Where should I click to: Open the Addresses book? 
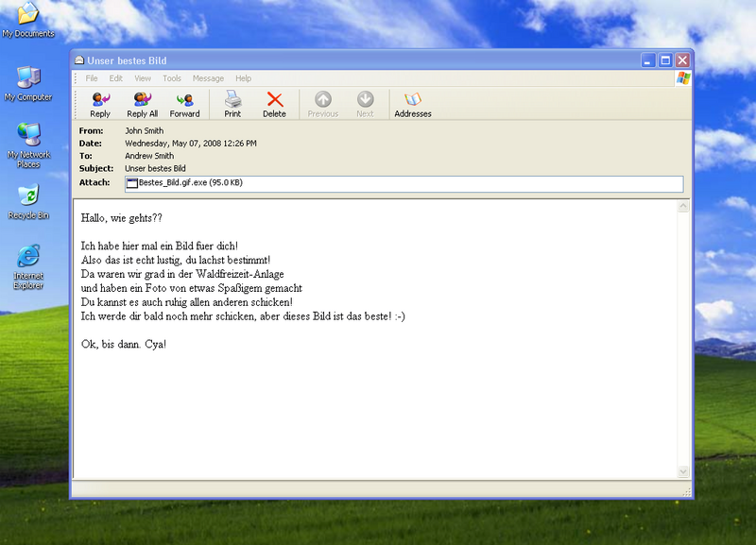413,105
